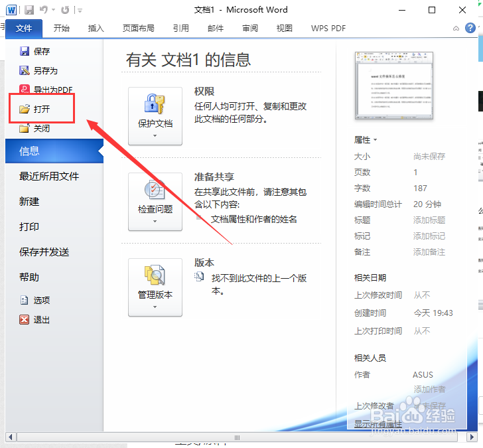The height and width of the screenshot is (448, 483).
Task: Click the floppy disk icon beside 保存
Action: click(x=25, y=51)
